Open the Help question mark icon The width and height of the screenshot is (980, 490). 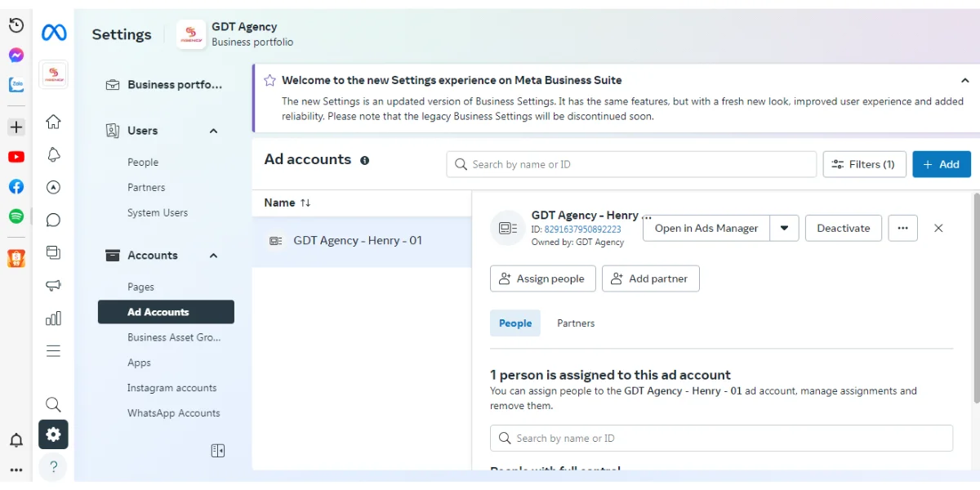(53, 467)
